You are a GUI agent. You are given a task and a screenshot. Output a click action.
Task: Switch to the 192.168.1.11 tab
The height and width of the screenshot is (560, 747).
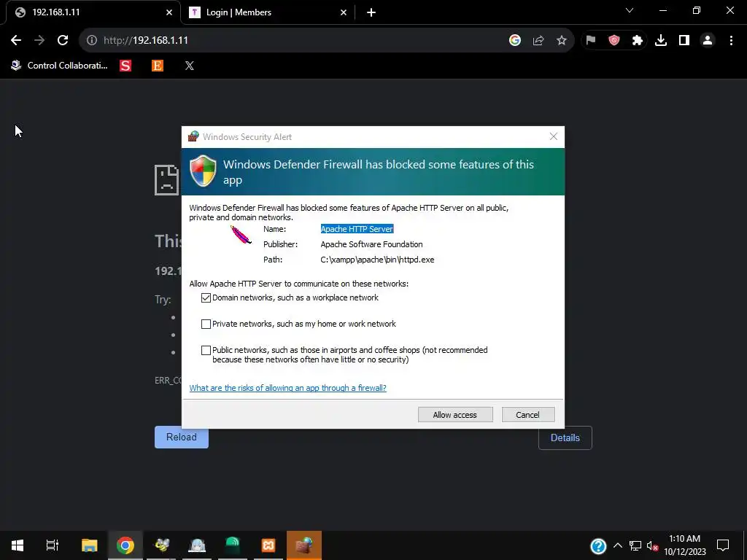point(93,12)
